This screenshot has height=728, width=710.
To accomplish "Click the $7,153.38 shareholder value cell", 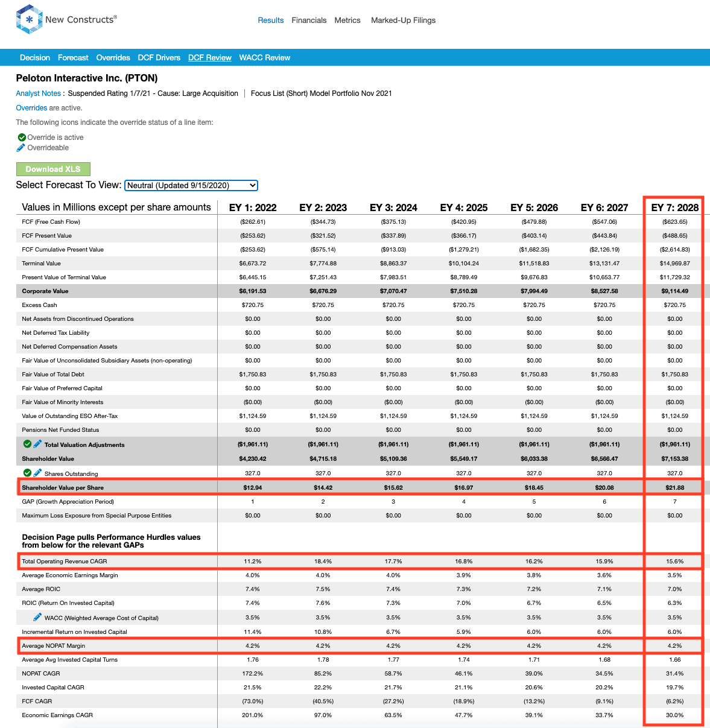I will [x=675, y=459].
